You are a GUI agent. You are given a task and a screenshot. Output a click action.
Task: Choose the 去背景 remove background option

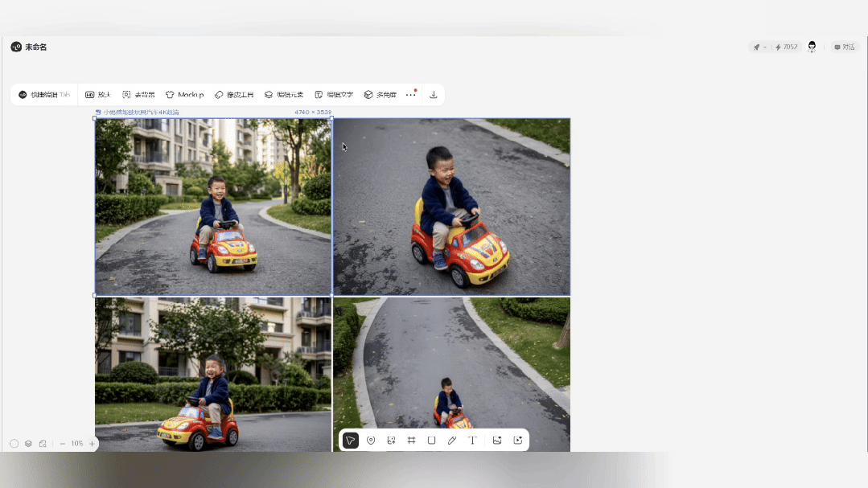138,95
